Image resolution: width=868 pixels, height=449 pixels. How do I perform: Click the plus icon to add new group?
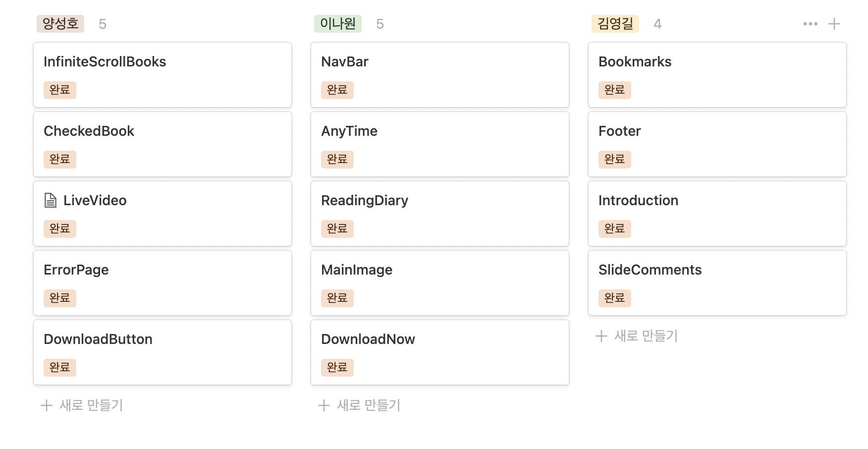(x=835, y=23)
